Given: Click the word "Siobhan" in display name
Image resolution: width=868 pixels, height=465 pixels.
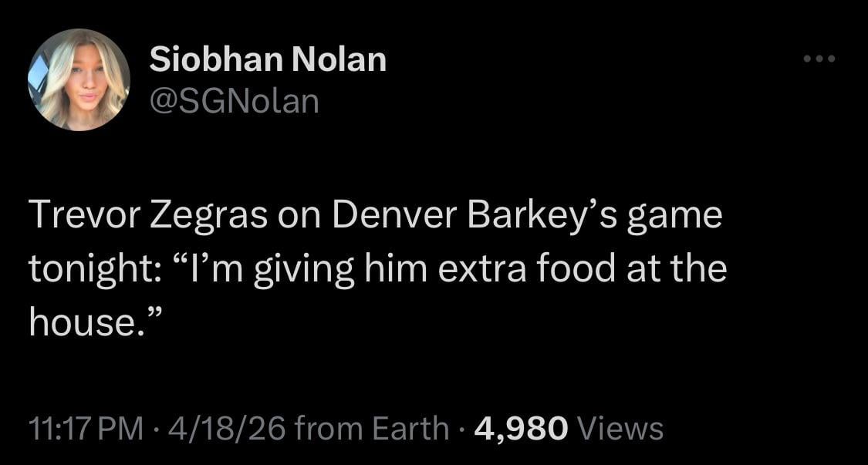Looking at the screenshot, I should (214, 59).
